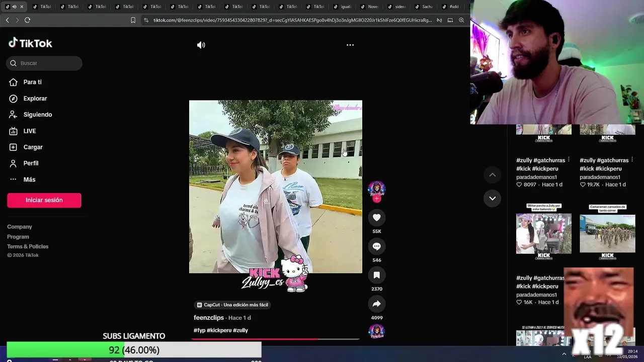Image resolution: width=644 pixels, height=362 pixels.
Task: Click the spinning sound disc icon
Action: (376, 331)
